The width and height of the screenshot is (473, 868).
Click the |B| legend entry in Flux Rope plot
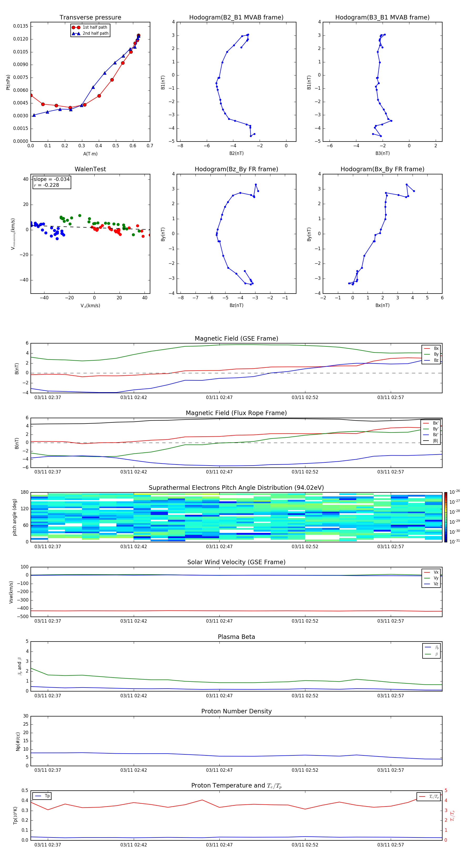[431, 441]
